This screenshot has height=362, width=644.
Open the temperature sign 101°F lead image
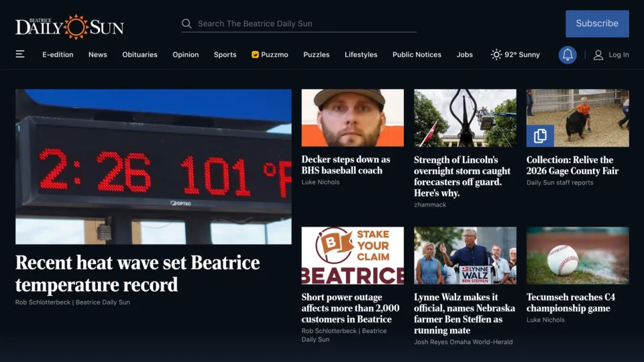click(x=154, y=167)
